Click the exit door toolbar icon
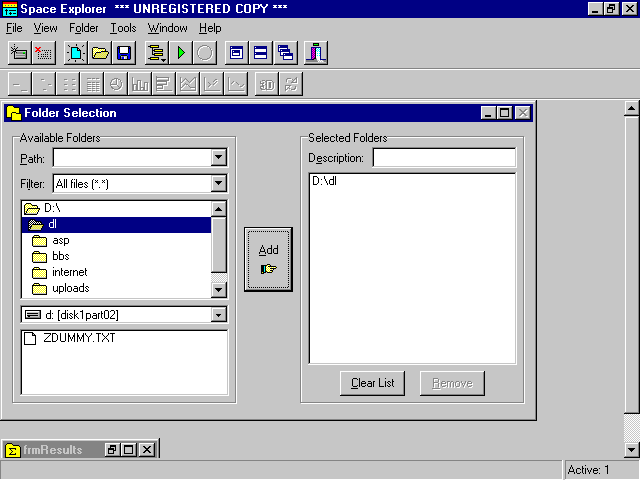Viewport: 640px width, 480px height. [316, 52]
